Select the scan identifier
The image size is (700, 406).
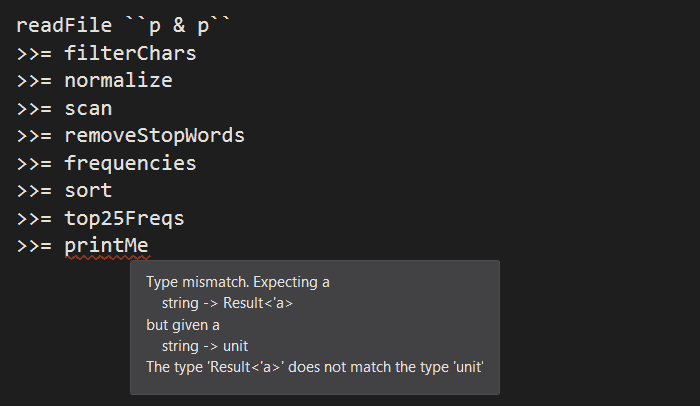[x=88, y=108]
